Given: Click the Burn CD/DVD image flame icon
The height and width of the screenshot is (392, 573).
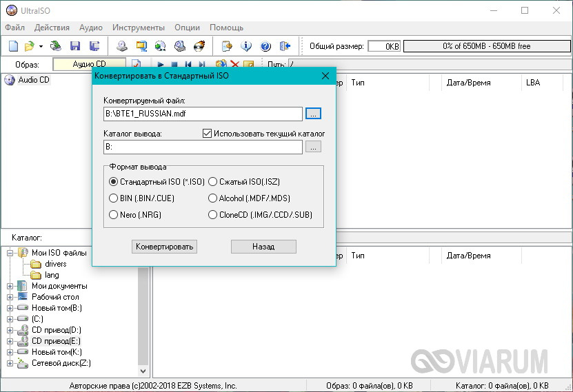Looking at the screenshot, I should click(199, 46).
